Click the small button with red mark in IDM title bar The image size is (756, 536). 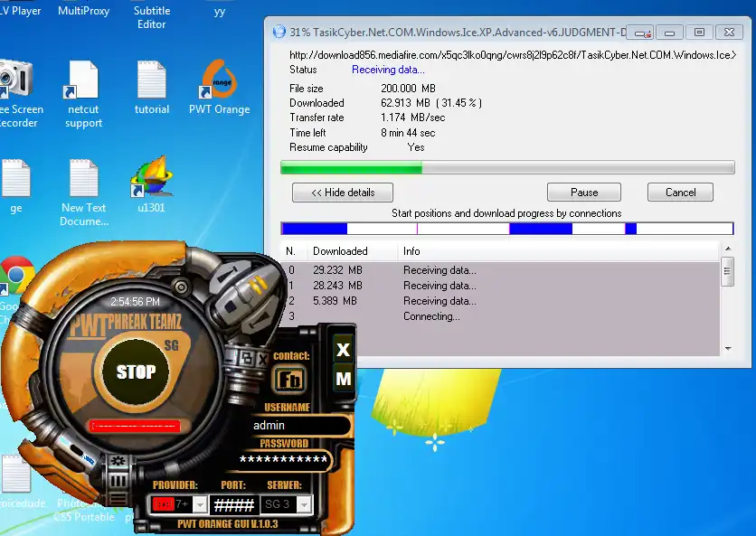(641, 33)
